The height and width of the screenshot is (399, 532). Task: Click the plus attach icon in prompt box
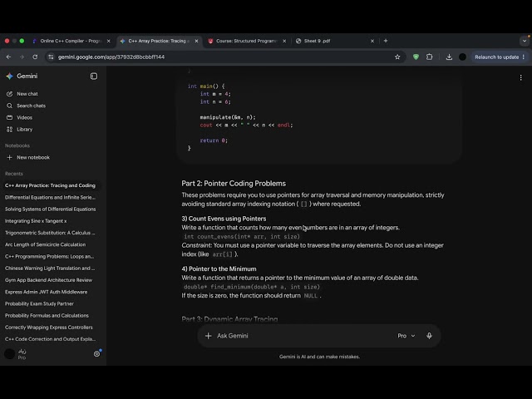point(209,336)
